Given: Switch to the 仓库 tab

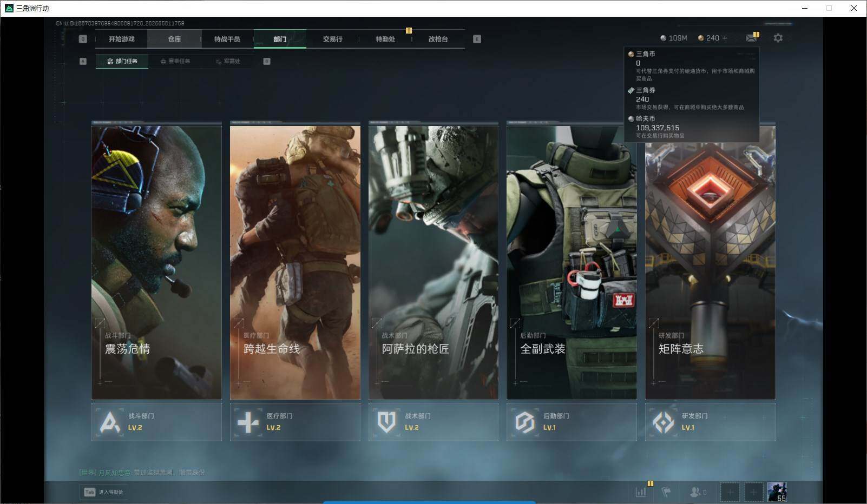Looking at the screenshot, I should [174, 39].
